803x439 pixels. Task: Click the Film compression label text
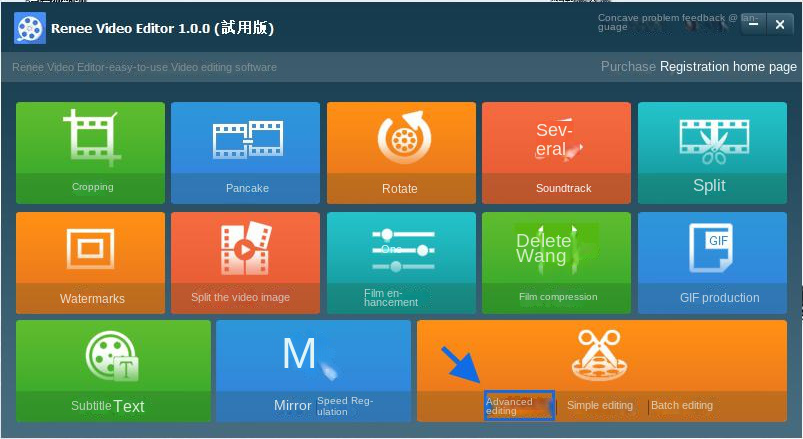coord(558,297)
